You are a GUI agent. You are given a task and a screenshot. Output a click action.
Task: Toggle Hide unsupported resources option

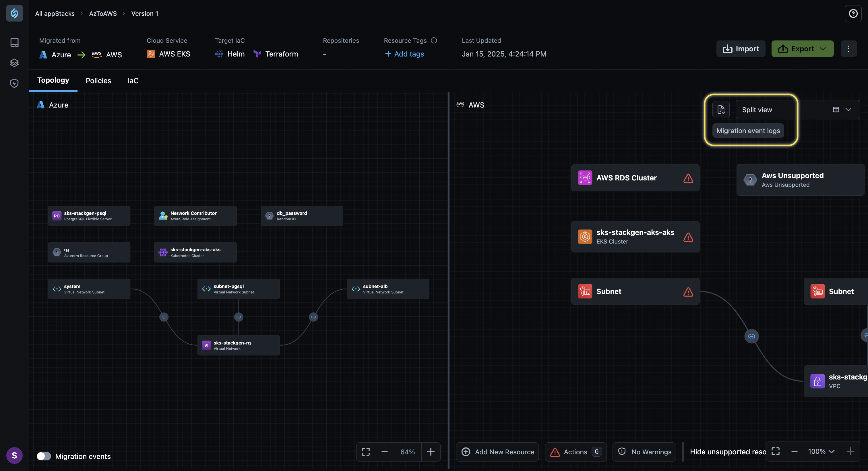point(728,452)
